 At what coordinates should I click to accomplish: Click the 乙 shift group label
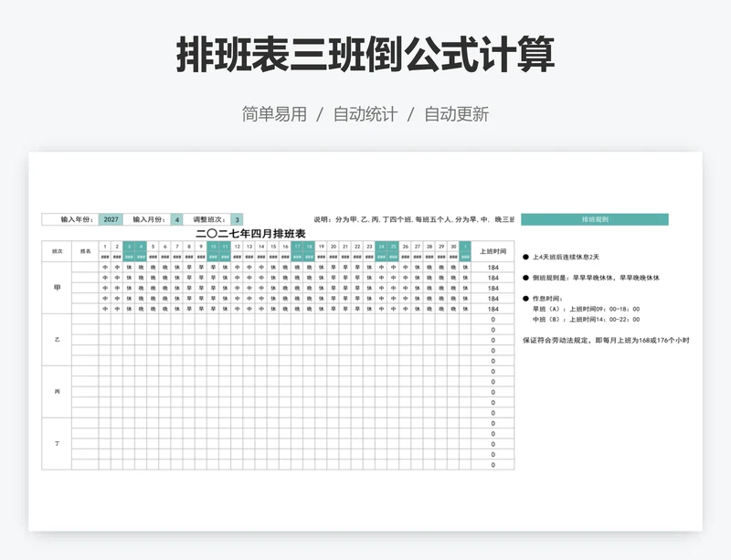[58, 338]
